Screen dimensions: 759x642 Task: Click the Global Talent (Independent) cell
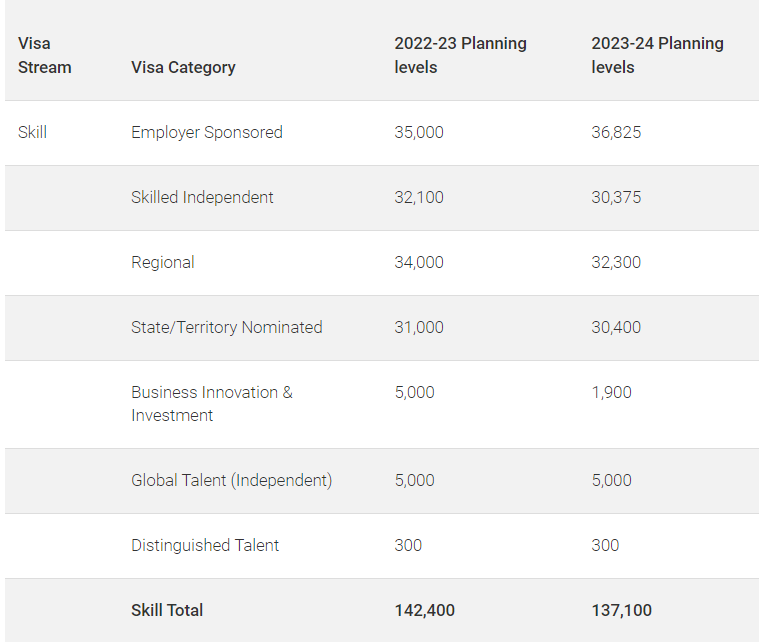[231, 480]
